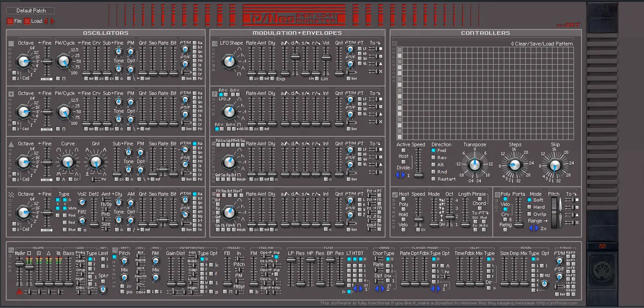This screenshot has width=644, height=308.
Task: Increase the sequencer Divide value with right arrow
Action: click(403, 175)
